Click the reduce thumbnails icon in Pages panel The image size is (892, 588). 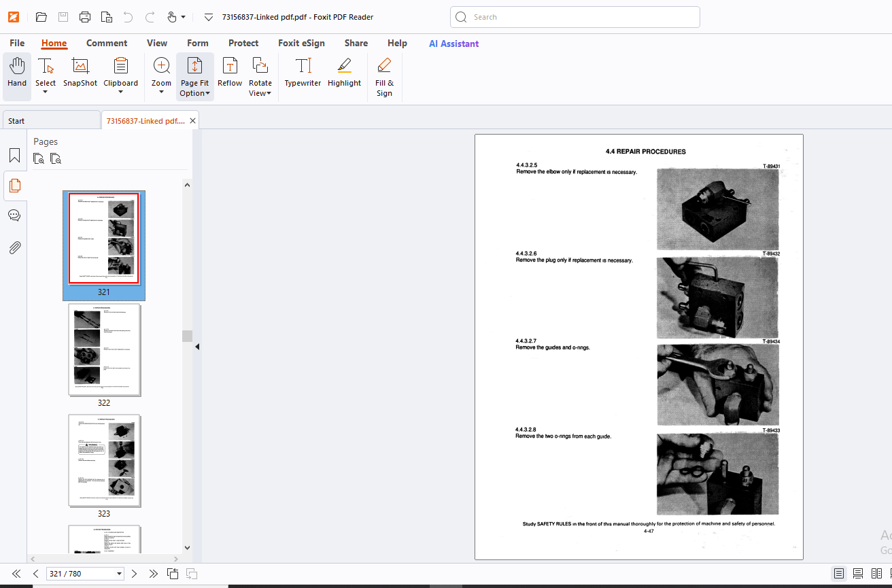coord(56,159)
